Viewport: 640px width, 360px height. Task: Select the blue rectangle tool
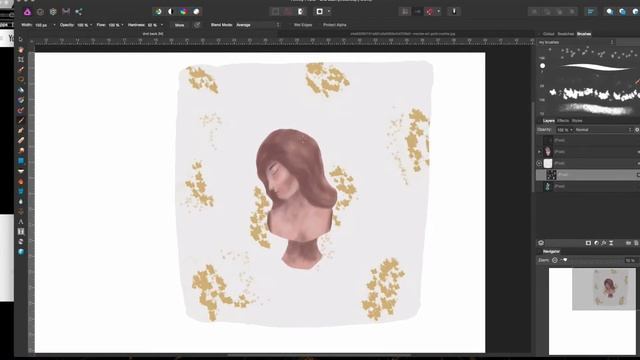tap(21, 161)
